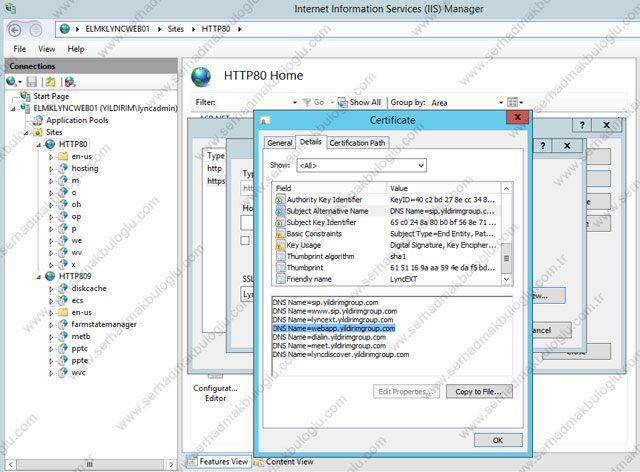Select the DNS Name=webapp.yildirimgroup.com line
The image size is (640, 472).
click(x=333, y=329)
